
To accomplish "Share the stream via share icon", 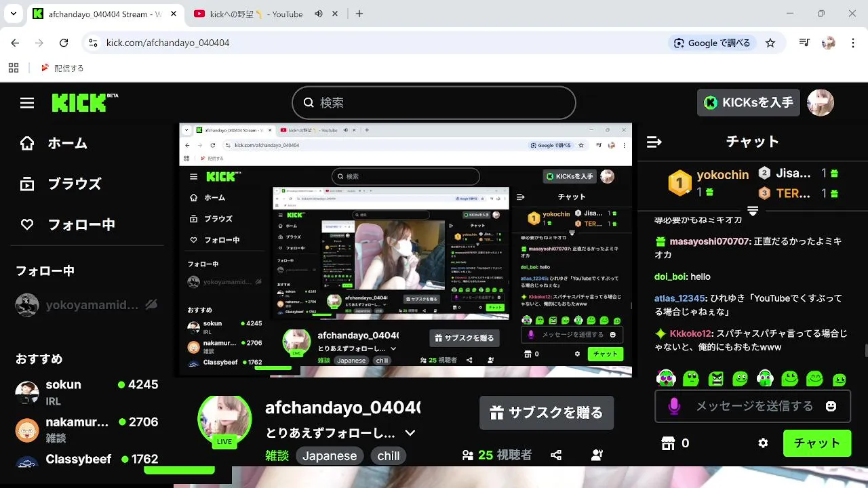I will point(556,455).
